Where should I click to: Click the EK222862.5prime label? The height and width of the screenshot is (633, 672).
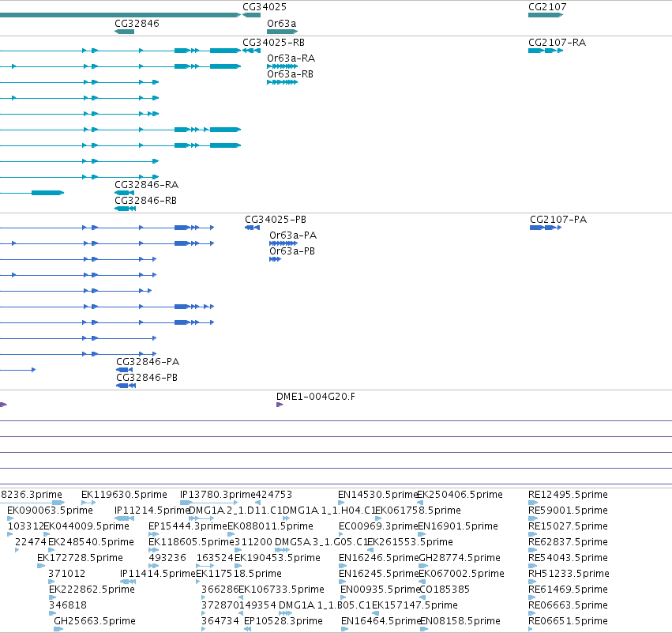coord(92,590)
